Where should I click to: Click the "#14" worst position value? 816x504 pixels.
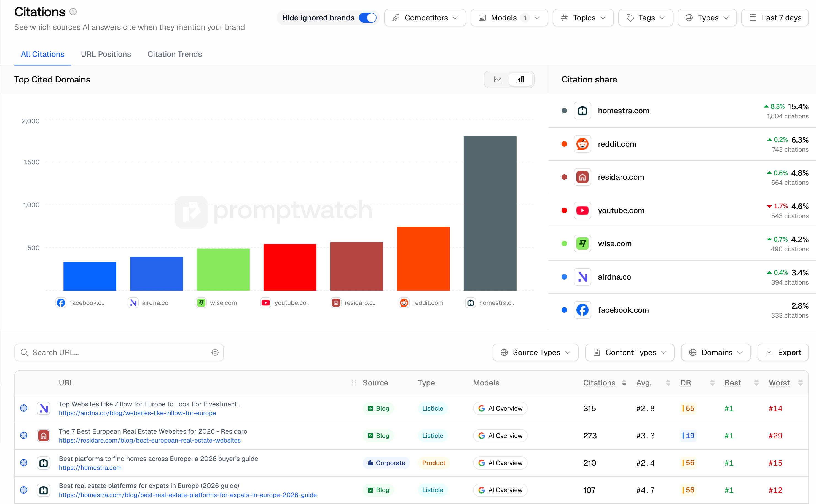[x=775, y=408]
